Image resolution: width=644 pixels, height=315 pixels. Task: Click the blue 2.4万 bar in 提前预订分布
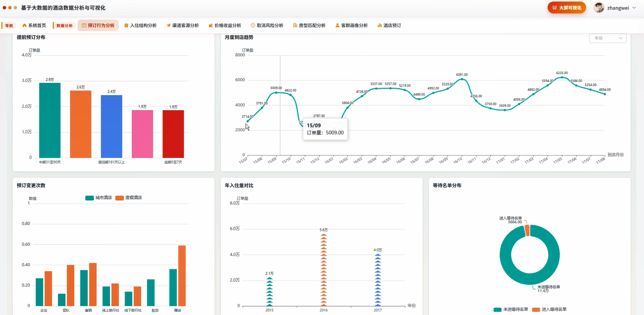point(112,127)
